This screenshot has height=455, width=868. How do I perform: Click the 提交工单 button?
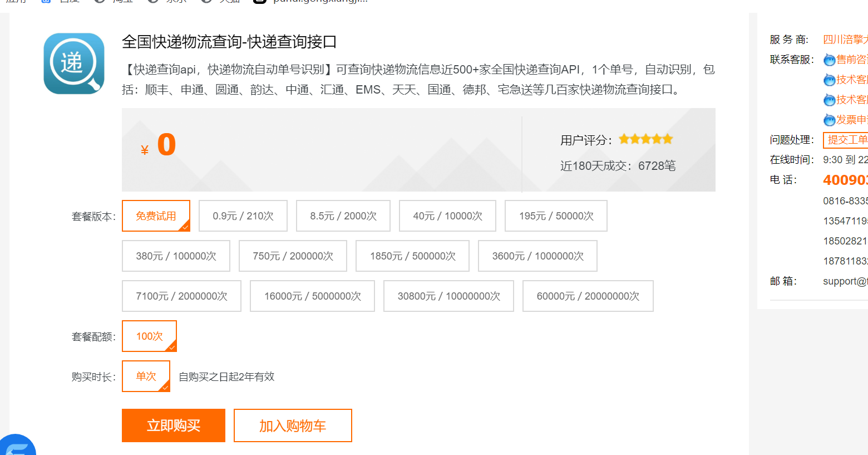pyautogui.click(x=846, y=140)
